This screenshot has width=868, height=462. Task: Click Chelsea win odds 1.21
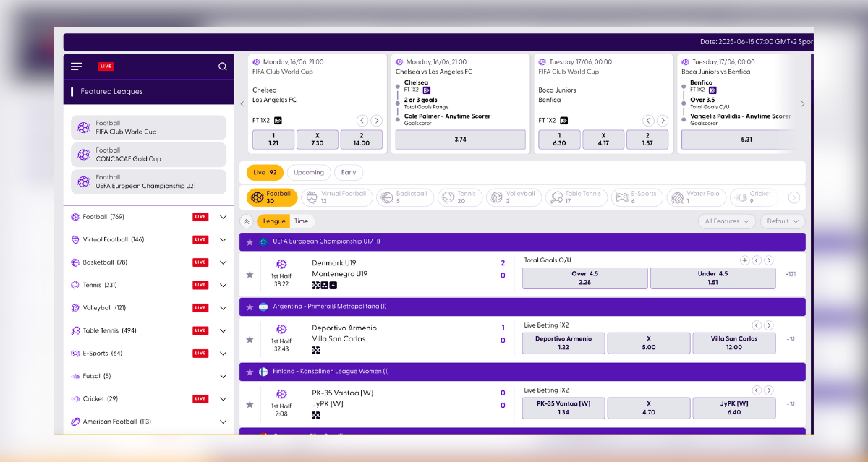(x=273, y=140)
